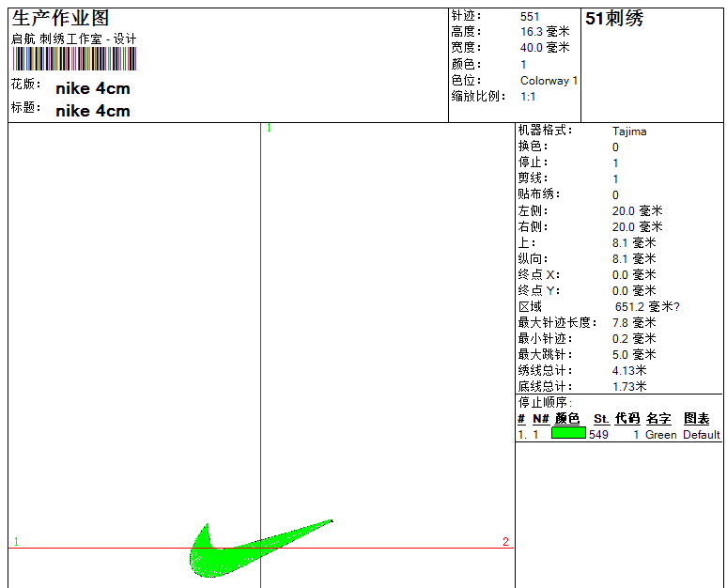Image resolution: width=727 pixels, height=588 pixels.
Task: Click the 生产作业图 title heading
Action: [x=61, y=19]
